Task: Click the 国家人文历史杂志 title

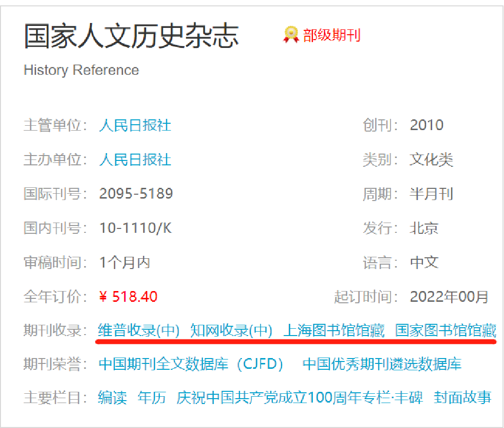Action: [131, 36]
